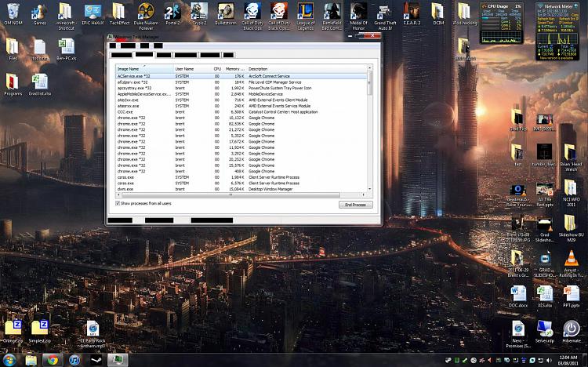Open Grad list.xls spreadsheet icon
The width and height of the screenshot is (588, 367).
(x=40, y=85)
